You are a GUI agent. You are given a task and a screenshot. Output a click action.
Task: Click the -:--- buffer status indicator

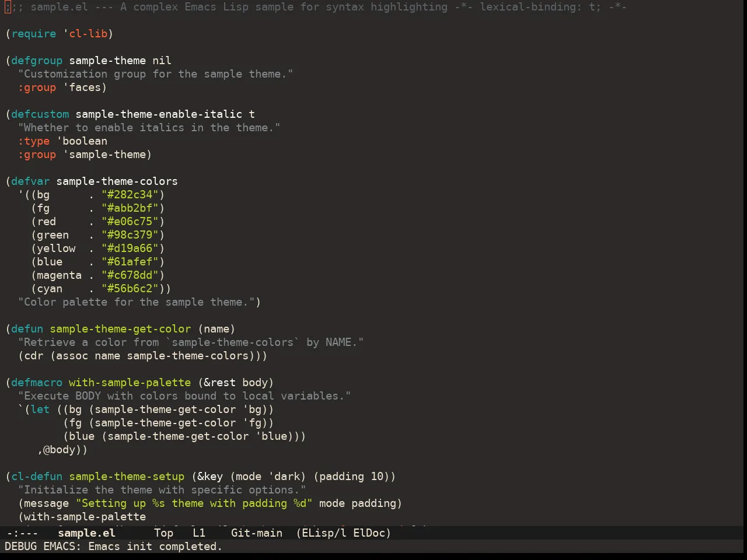[x=22, y=533]
